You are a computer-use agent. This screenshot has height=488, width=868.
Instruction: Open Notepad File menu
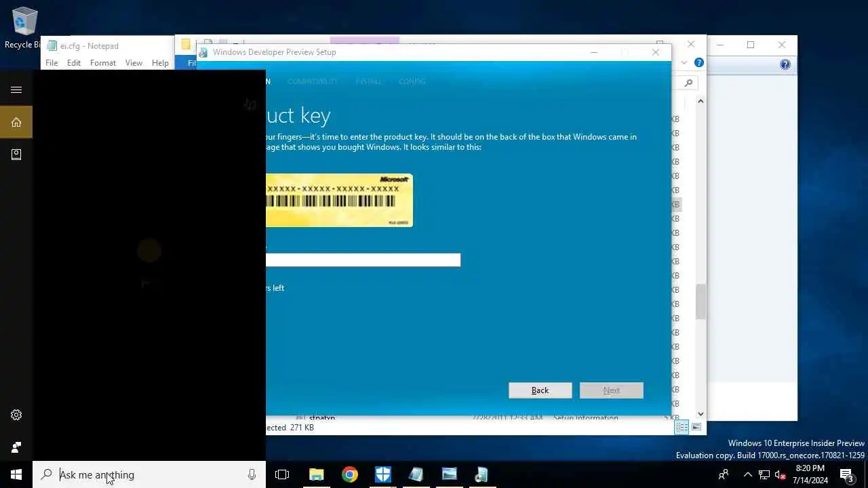(x=52, y=62)
